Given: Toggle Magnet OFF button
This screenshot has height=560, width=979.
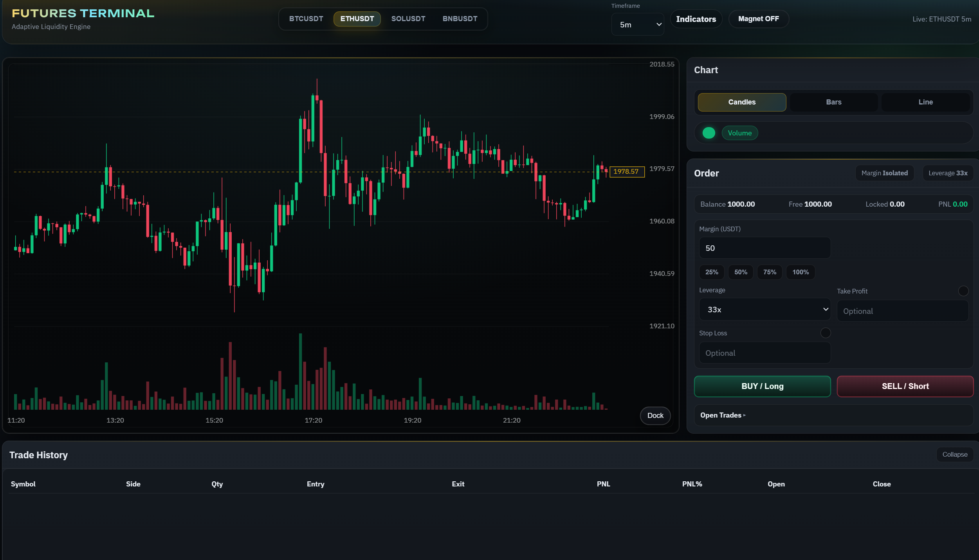Looking at the screenshot, I should click(758, 19).
